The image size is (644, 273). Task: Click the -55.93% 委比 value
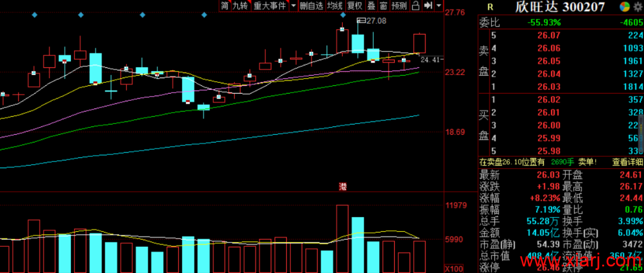tap(544, 23)
